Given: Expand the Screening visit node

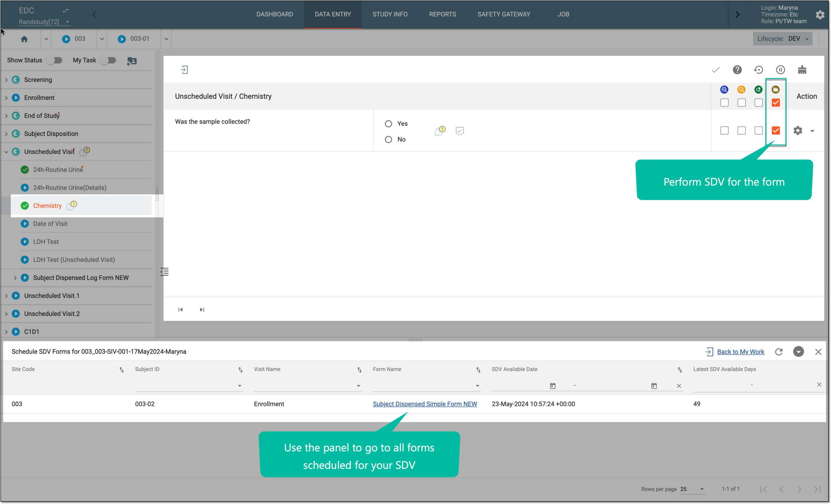Looking at the screenshot, I should tap(6, 80).
